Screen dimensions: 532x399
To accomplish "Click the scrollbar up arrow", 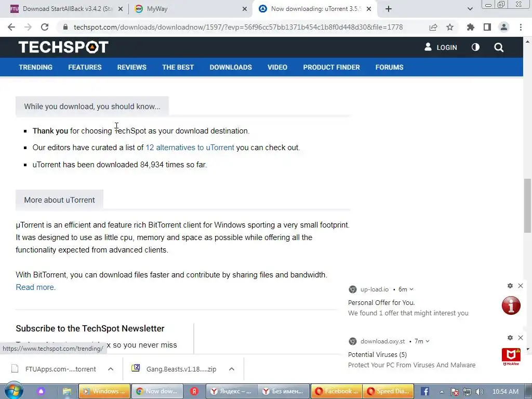I will click(527, 42).
